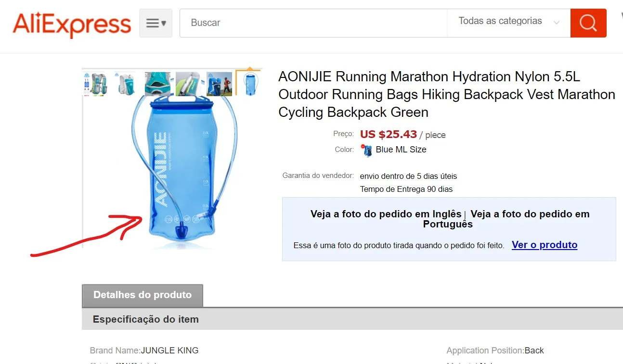Click the chevron beside Todas as categorias
Viewport: 623px width, 364px height.
(557, 23)
